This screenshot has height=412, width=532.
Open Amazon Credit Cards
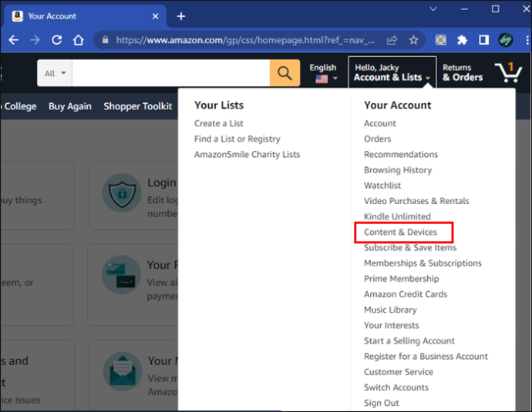(406, 294)
